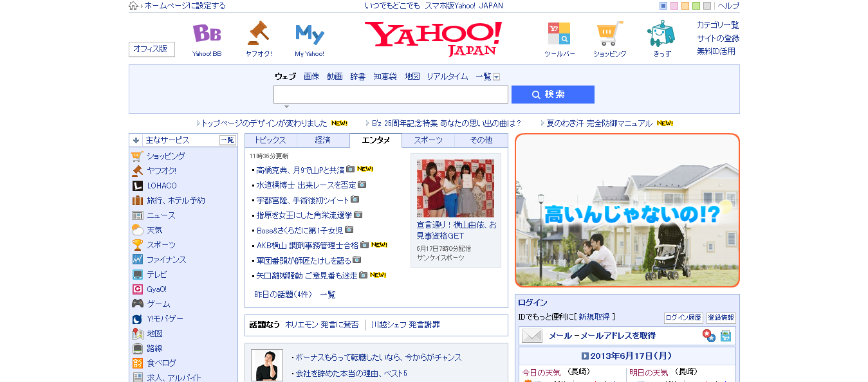868x382 pixels.
Task: Open the ショッピング cart icon in the header
Action: click(x=609, y=33)
